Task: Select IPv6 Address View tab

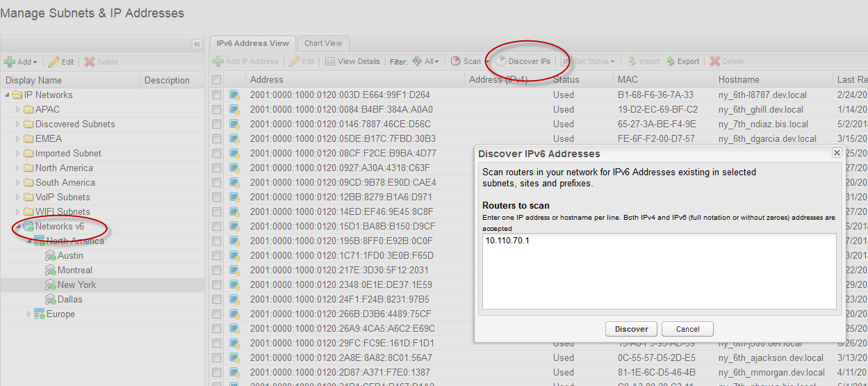Action: (x=254, y=43)
